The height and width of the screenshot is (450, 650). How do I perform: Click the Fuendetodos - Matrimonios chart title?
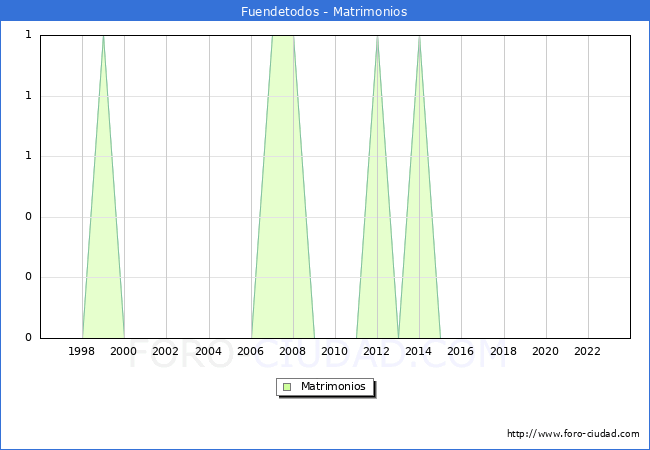pyautogui.click(x=324, y=12)
